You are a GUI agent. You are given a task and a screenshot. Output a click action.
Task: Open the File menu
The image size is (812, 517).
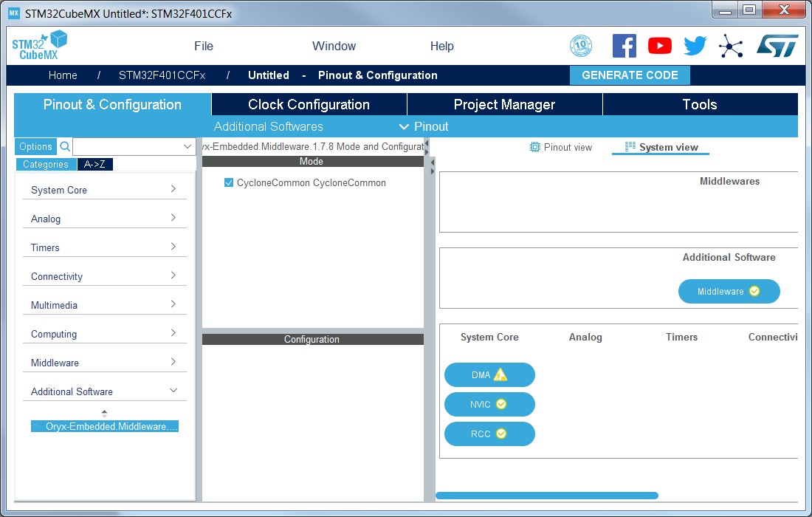pyautogui.click(x=204, y=46)
